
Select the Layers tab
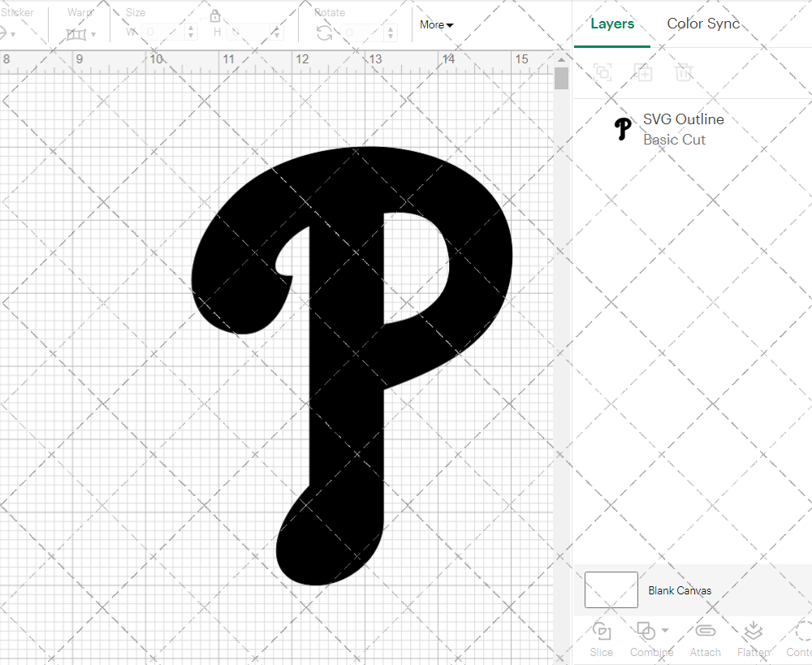(x=612, y=24)
